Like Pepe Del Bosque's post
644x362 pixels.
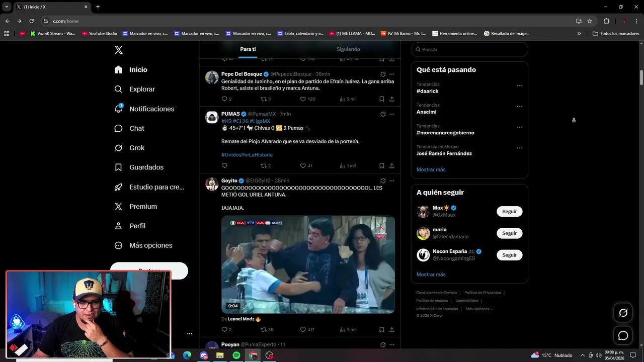tap(303, 99)
